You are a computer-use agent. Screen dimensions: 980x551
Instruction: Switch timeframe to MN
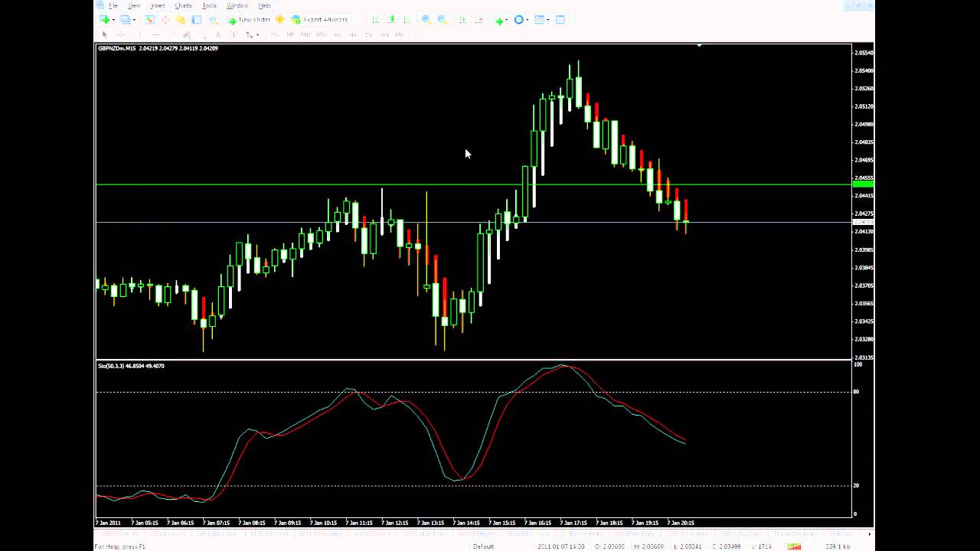click(x=399, y=34)
